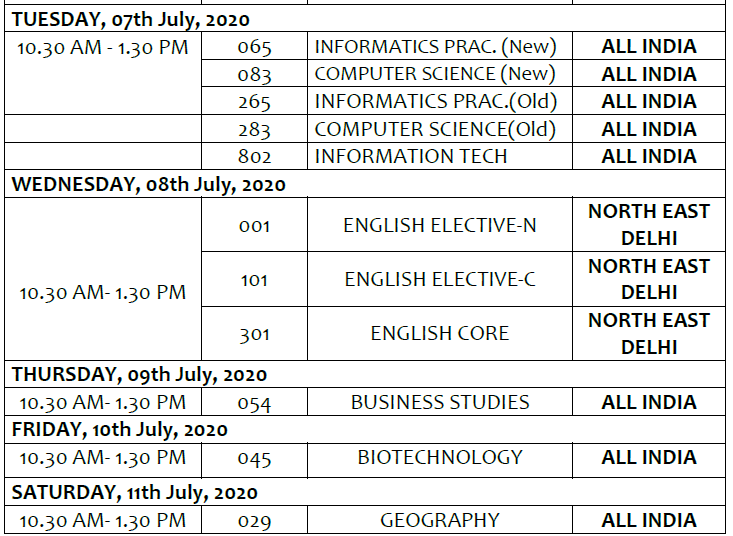Click NORTH EAST DELHI beside code 001
This screenshot has width=733, height=536.
click(649, 225)
